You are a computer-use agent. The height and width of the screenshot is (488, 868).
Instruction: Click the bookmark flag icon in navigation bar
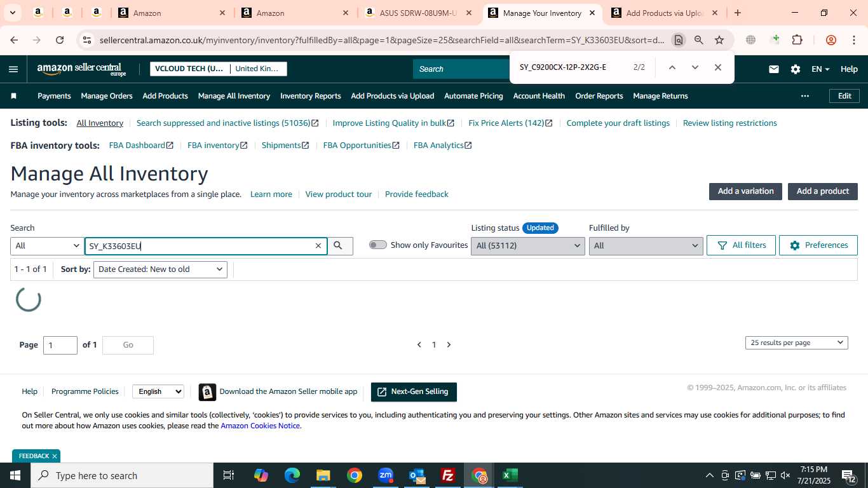(13, 96)
